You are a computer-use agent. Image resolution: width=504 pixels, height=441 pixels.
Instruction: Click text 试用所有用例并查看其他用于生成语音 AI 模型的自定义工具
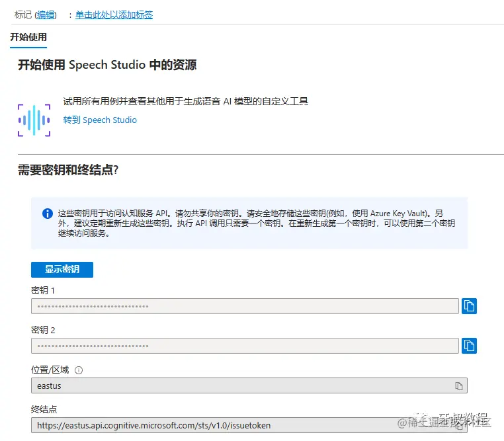coord(186,102)
